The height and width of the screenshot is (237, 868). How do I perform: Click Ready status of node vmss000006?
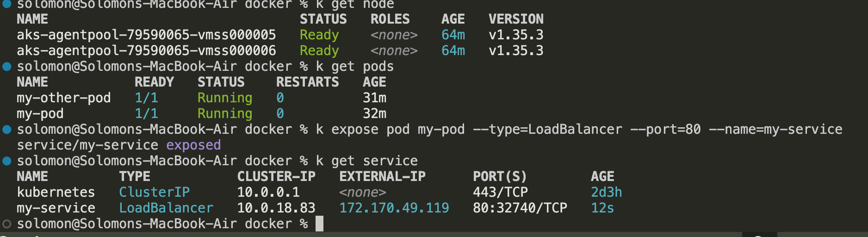[319, 51]
